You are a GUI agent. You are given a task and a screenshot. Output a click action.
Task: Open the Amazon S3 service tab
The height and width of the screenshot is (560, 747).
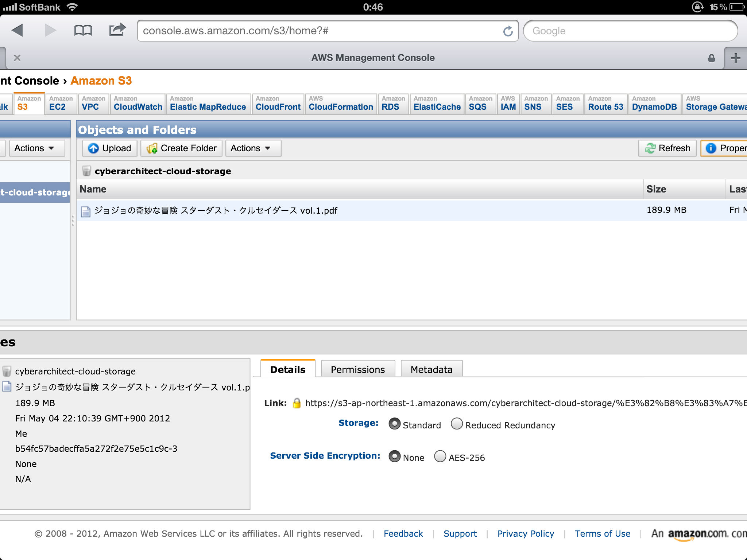coord(29,104)
